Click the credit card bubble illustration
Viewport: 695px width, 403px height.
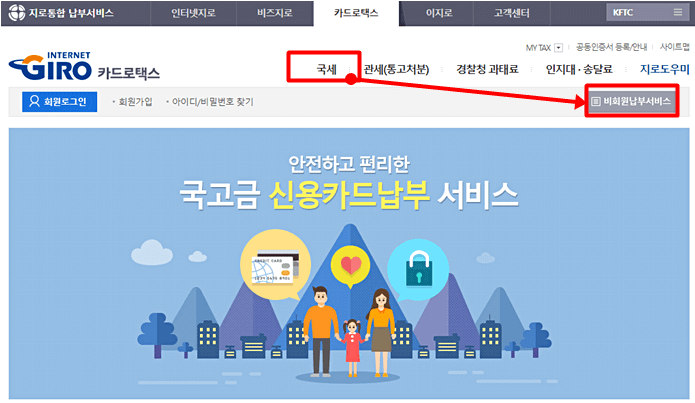pos(275,265)
